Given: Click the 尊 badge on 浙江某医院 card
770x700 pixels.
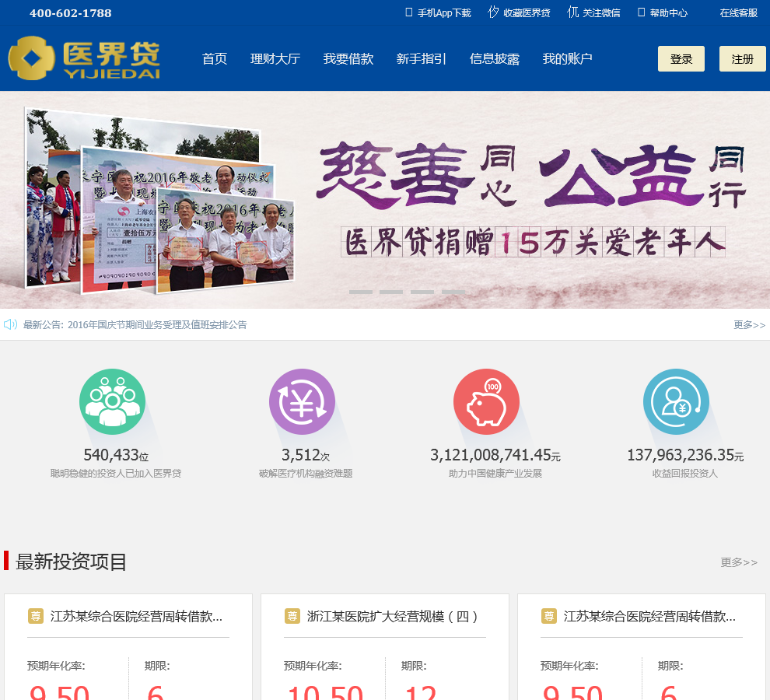Looking at the screenshot, I should click(x=292, y=616).
